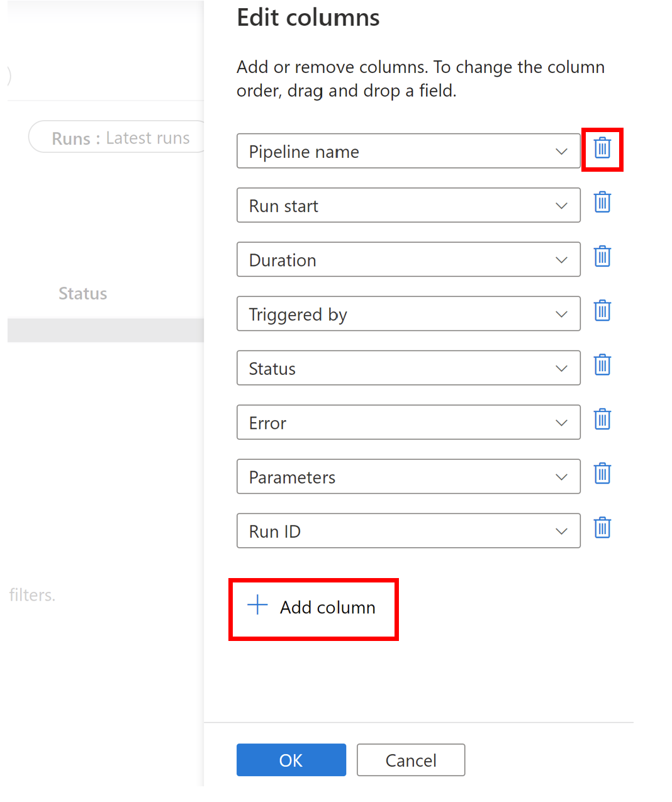Image resolution: width=672 pixels, height=802 pixels.
Task: Remove the Run start column
Action: pos(602,203)
